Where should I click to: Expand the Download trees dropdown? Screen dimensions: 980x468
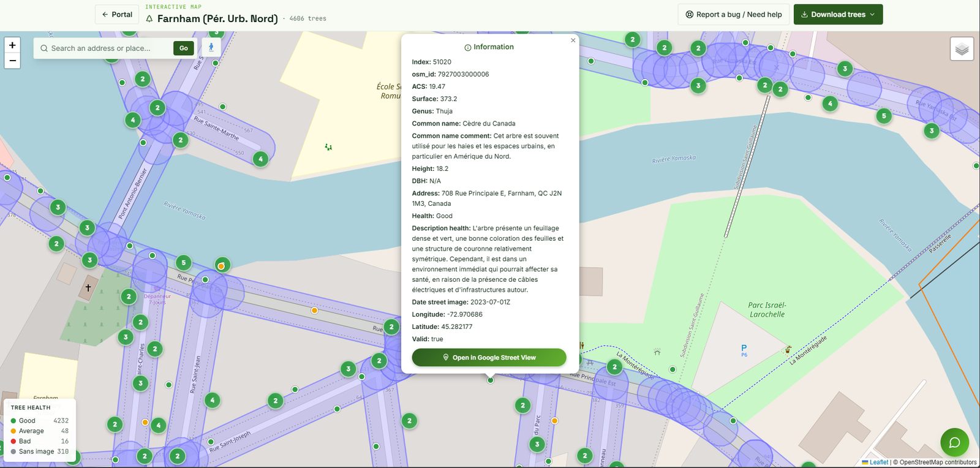(838, 15)
